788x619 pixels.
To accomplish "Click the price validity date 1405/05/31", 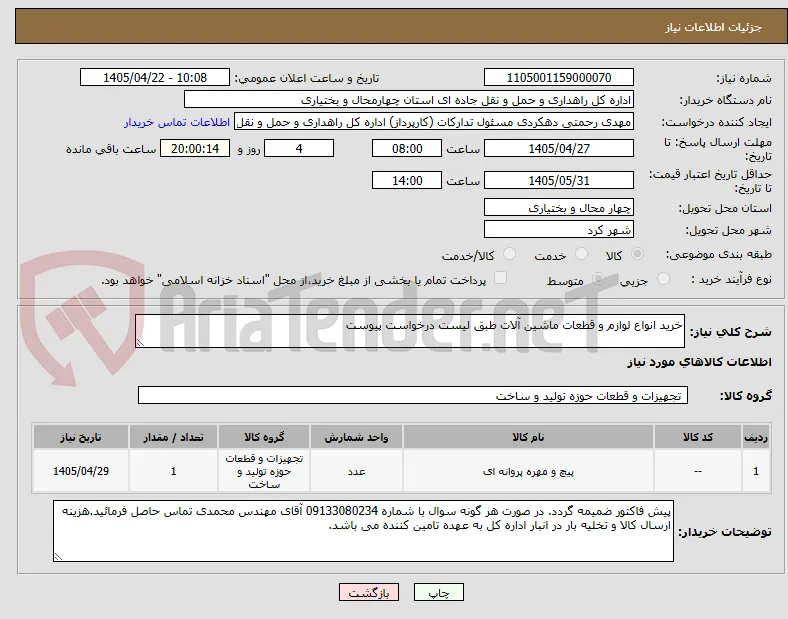I will 559,180.
